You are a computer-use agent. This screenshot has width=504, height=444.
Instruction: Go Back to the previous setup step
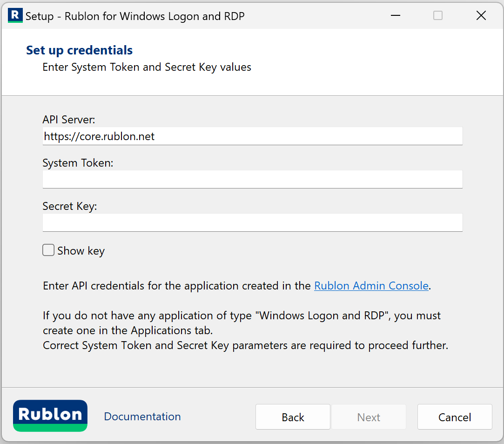pos(293,417)
